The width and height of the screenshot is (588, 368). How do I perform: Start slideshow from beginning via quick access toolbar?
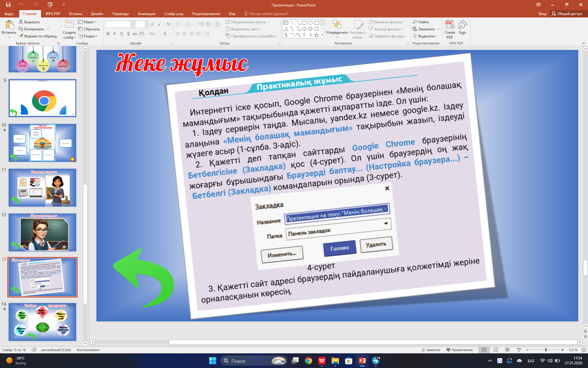tap(50, 5)
